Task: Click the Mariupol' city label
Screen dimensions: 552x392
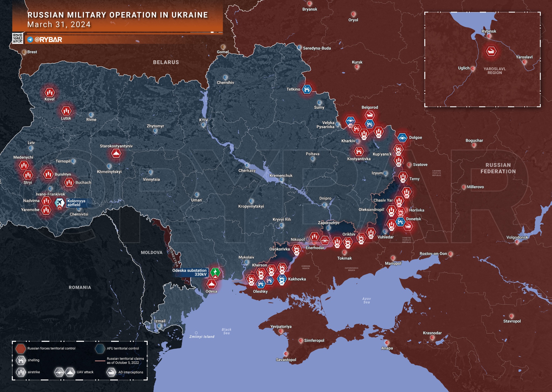Action: tap(393, 263)
